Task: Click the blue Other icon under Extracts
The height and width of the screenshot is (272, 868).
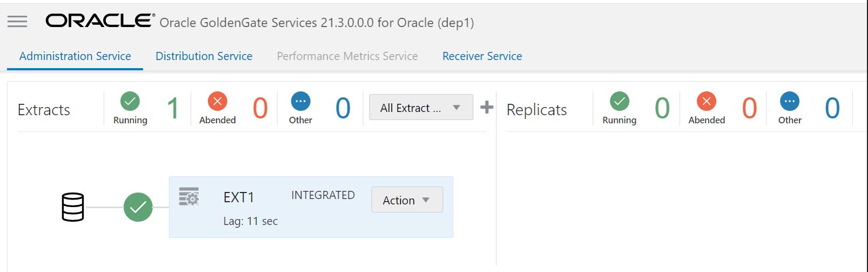Action: coord(300,101)
